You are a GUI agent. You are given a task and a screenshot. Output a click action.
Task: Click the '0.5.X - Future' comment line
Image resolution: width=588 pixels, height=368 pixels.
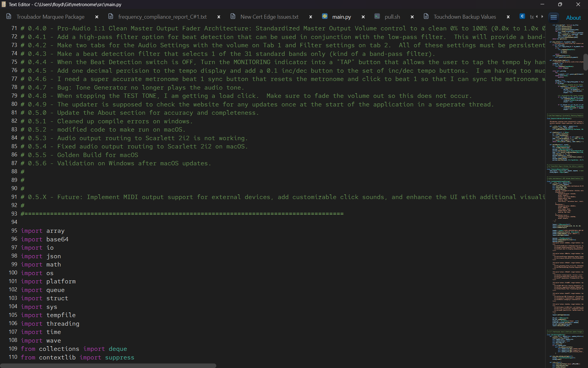tap(283, 197)
